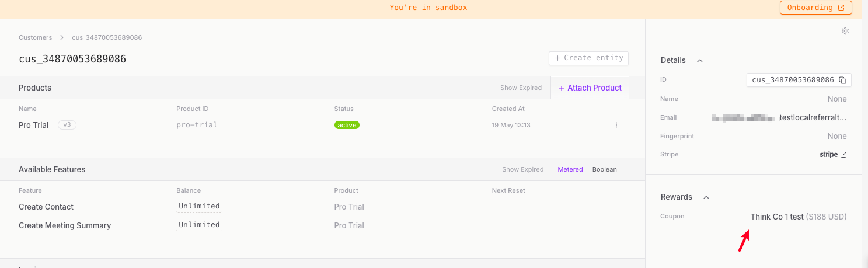The width and height of the screenshot is (868, 268).
Task: Copy the customer ID with the copy icon
Action: 842,80
